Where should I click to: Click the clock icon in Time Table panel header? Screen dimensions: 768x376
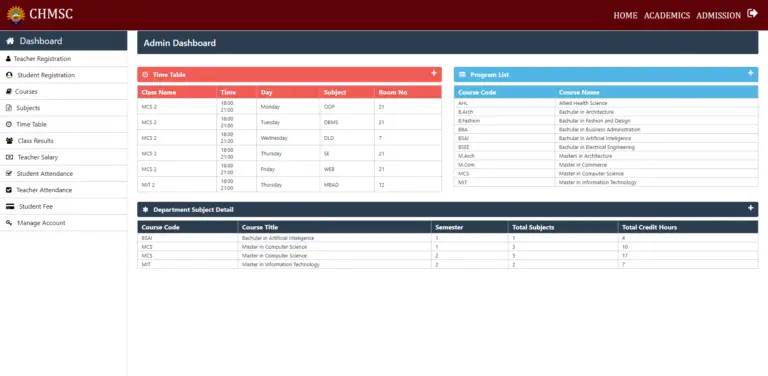point(145,75)
